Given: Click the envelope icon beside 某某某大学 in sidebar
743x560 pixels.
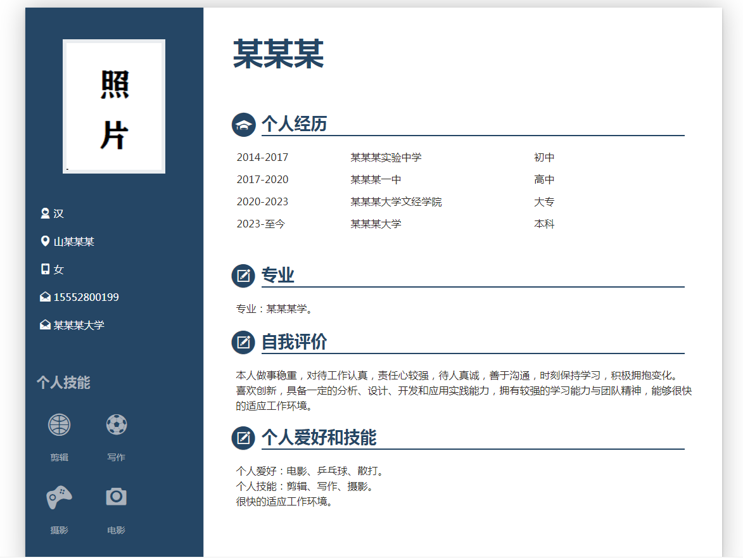Looking at the screenshot, I should pyautogui.click(x=45, y=326).
